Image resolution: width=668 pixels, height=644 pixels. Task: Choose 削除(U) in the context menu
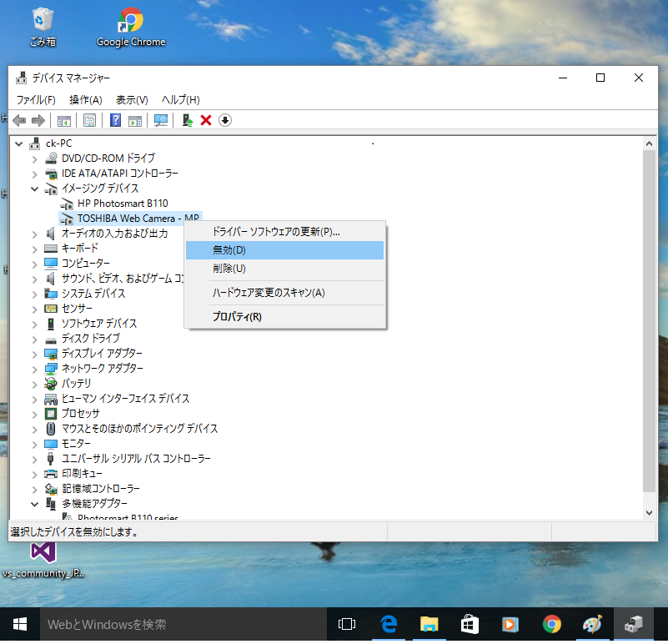284,269
